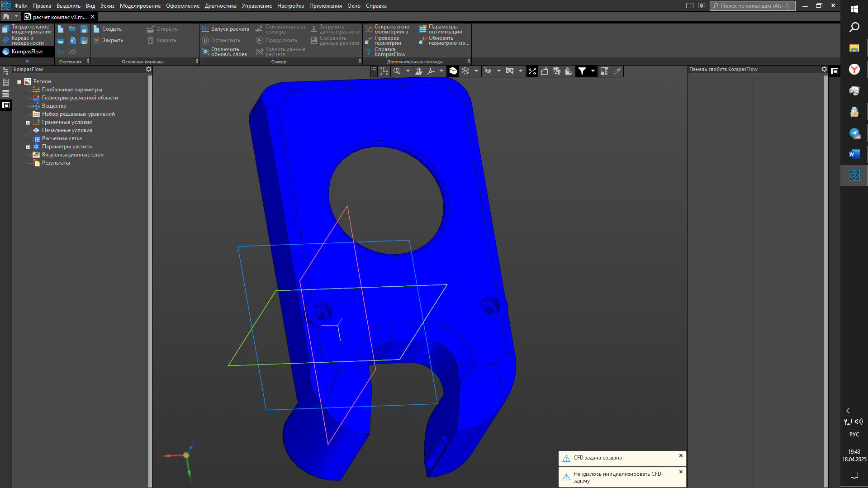
Task: Open the dropdown arrow beside the filter icon
Action: pos(593,71)
